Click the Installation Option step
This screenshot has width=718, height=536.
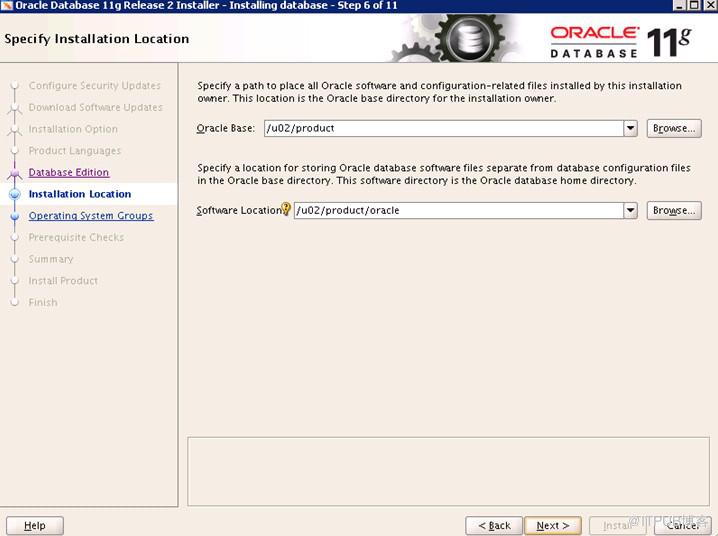[x=73, y=129]
